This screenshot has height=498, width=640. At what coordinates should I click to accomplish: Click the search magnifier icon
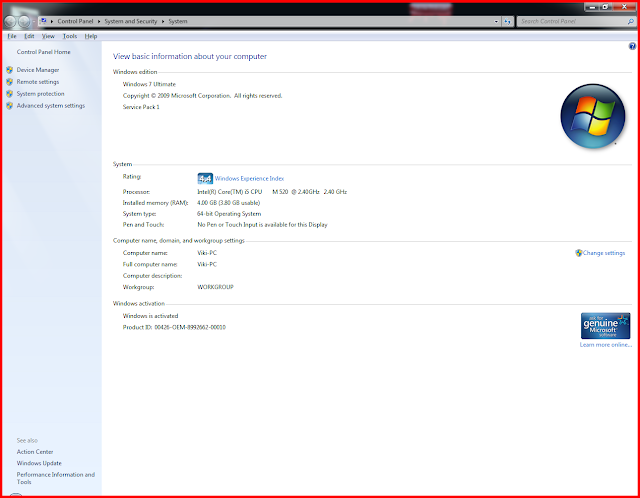pos(631,21)
